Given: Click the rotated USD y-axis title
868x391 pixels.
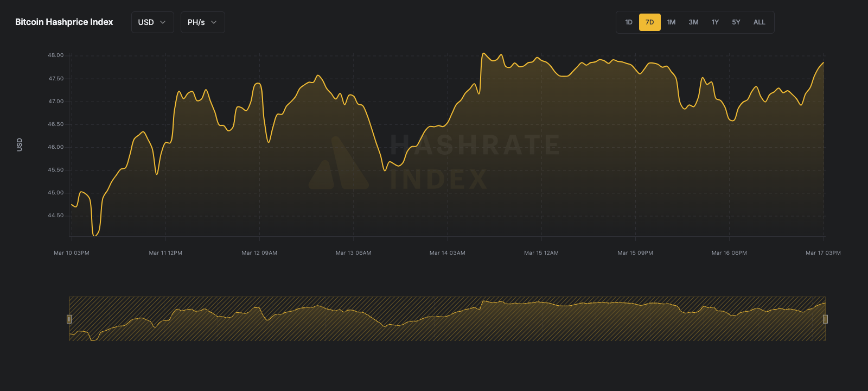Looking at the screenshot, I should pyautogui.click(x=20, y=144).
